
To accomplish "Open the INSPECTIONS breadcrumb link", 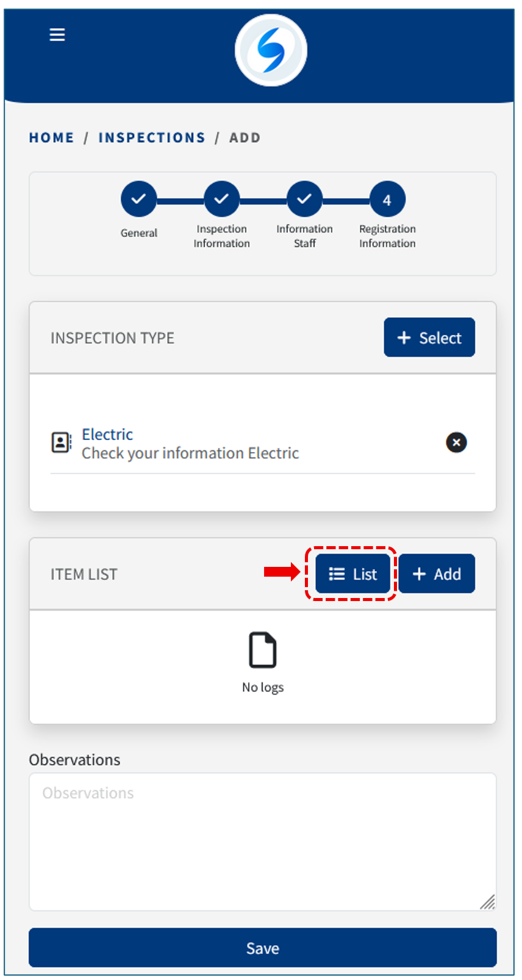I will pos(152,138).
